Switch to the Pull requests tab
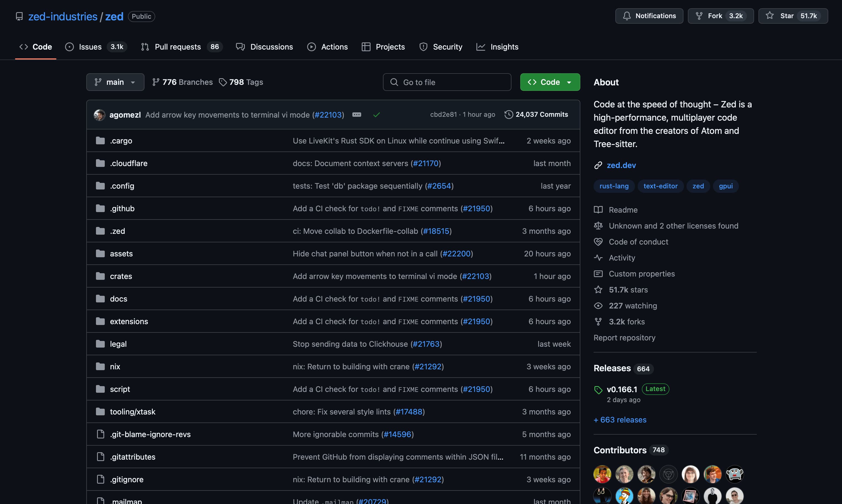Viewport: 842px width, 504px height. (178, 47)
